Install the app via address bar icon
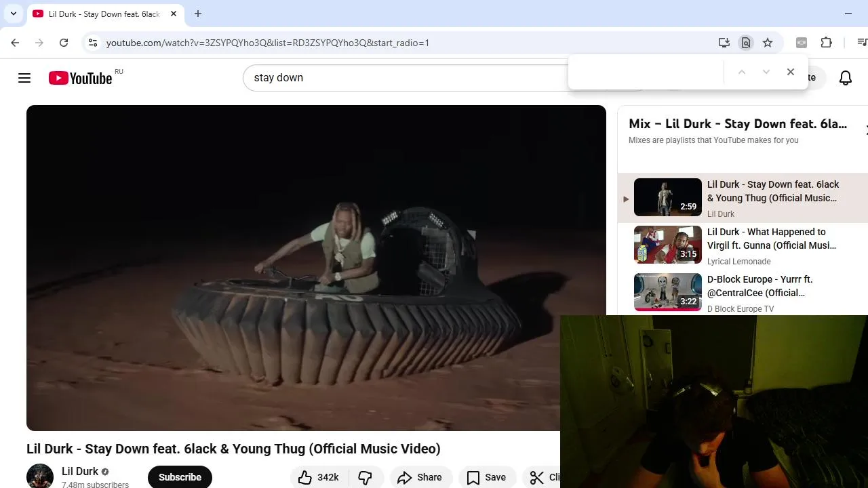The height and width of the screenshot is (488, 868). point(724,43)
